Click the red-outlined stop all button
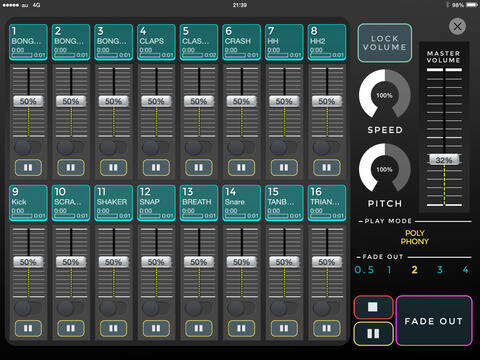Image resolution: width=480 pixels, height=360 pixels. (373, 307)
